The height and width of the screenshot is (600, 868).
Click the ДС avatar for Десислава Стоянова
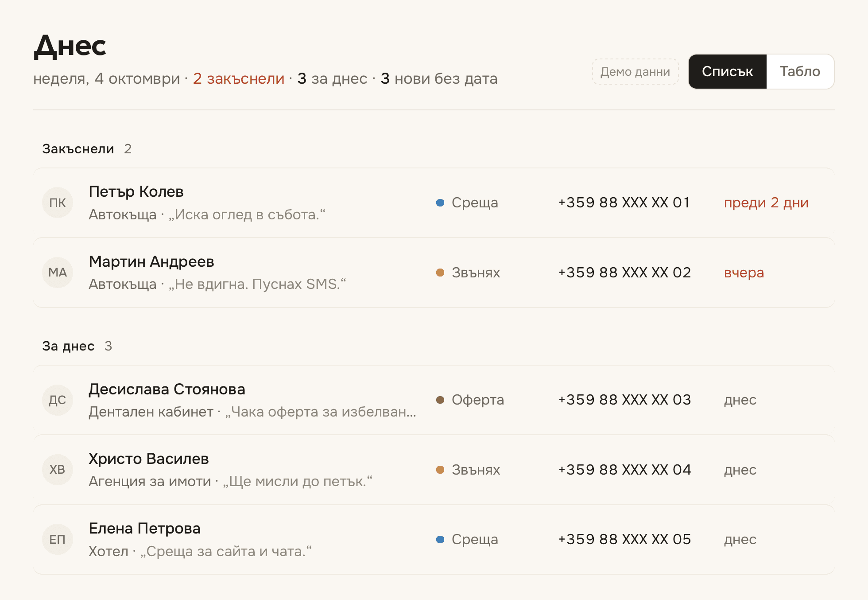[x=58, y=400]
